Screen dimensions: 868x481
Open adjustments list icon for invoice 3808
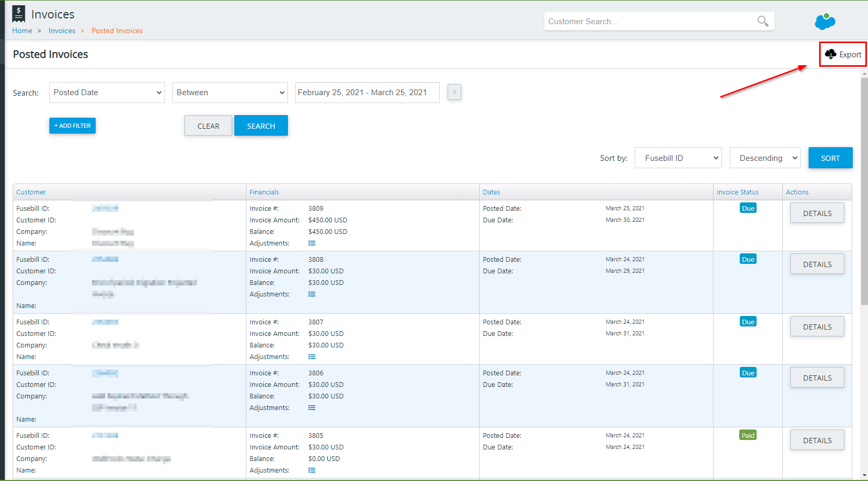[312, 294]
